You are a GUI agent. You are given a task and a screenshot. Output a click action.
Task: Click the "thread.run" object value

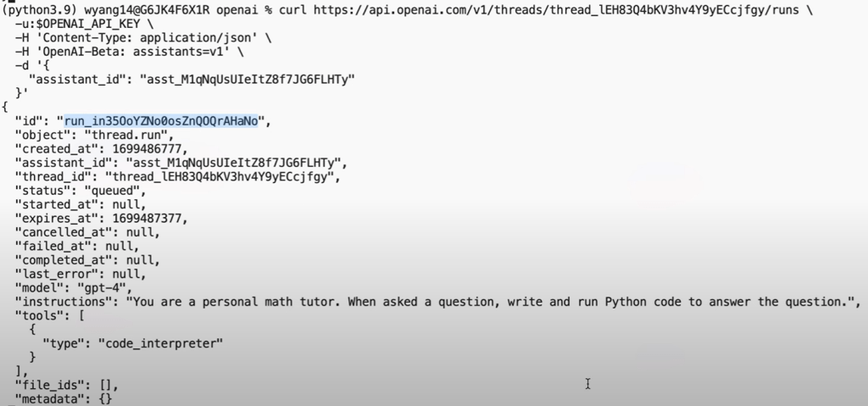pyautogui.click(x=137, y=135)
